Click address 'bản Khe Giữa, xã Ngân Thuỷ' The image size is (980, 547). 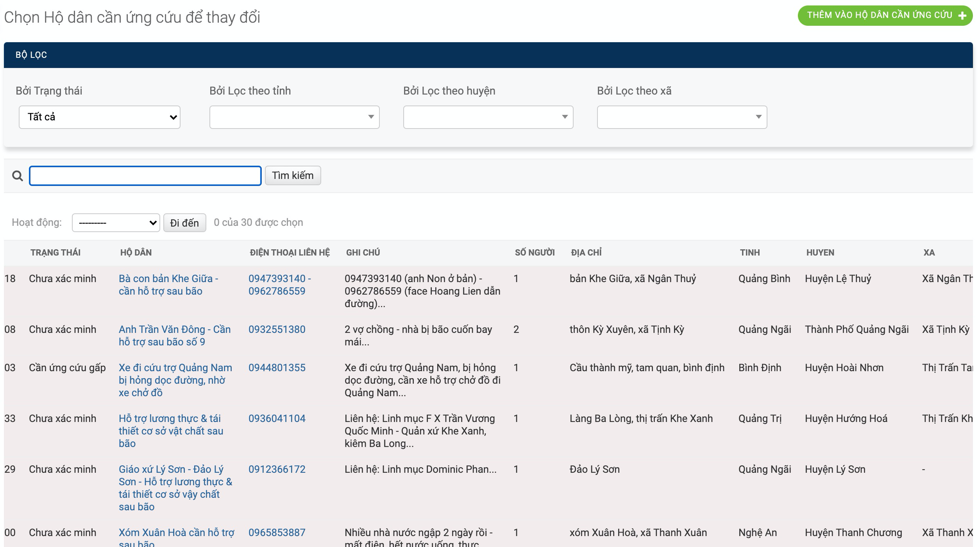click(x=633, y=279)
